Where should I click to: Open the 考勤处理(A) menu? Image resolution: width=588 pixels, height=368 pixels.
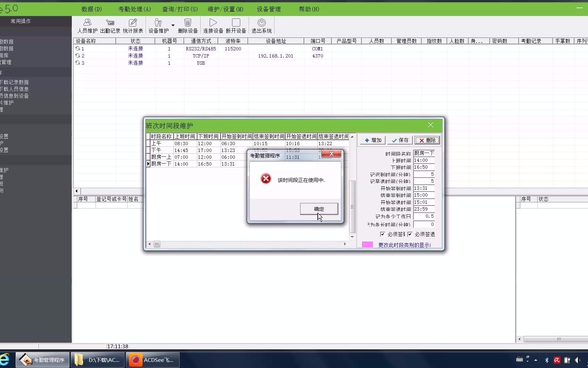pyautogui.click(x=134, y=9)
